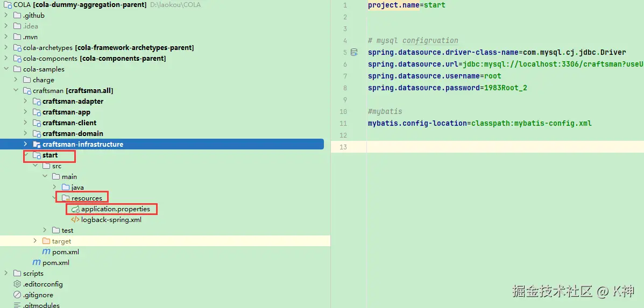Click the project.name=start line

407,5
